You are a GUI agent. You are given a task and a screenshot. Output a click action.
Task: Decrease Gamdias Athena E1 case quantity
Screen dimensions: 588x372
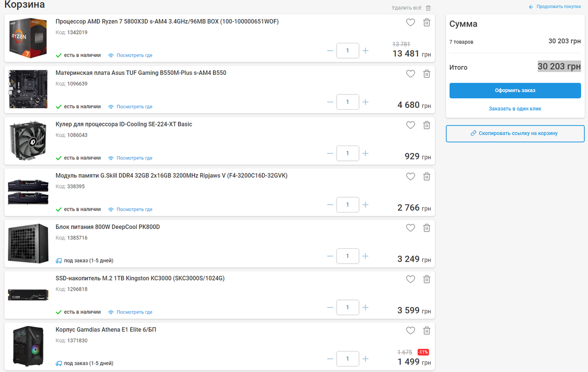tap(330, 359)
